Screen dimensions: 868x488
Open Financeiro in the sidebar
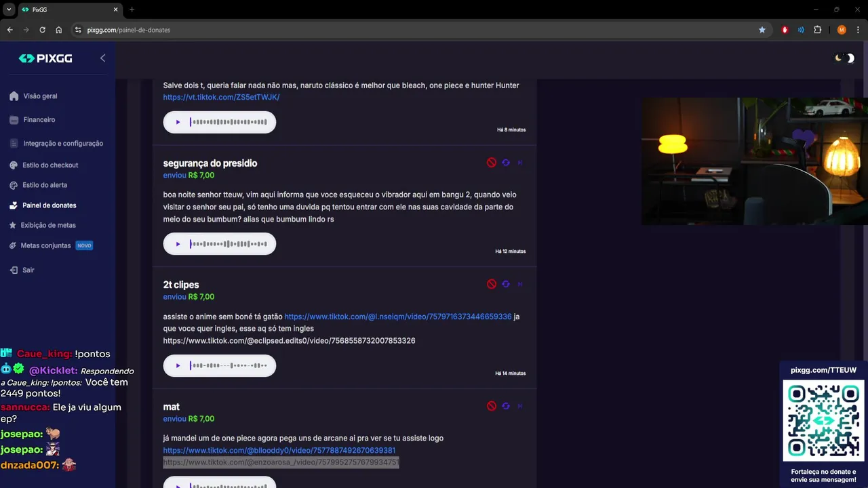click(33, 120)
